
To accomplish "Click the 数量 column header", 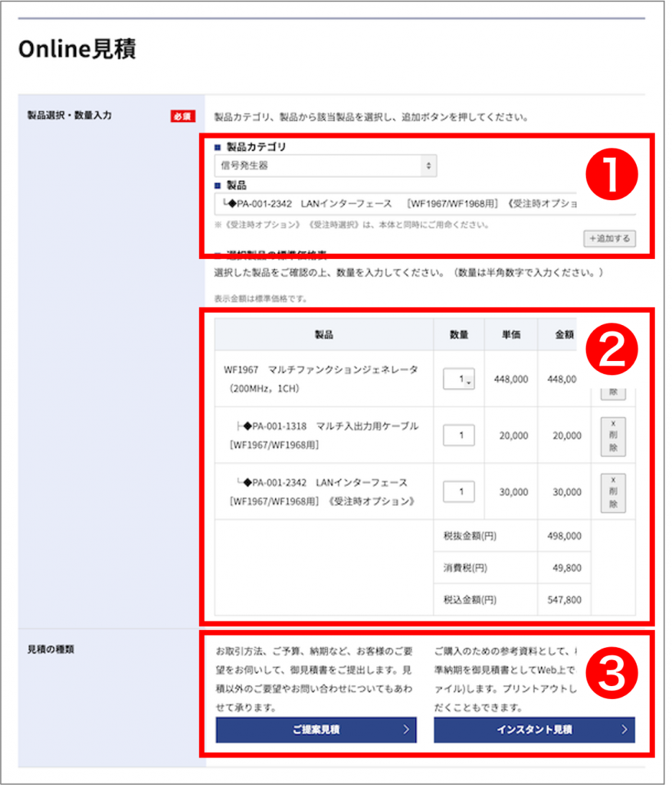I will (459, 334).
